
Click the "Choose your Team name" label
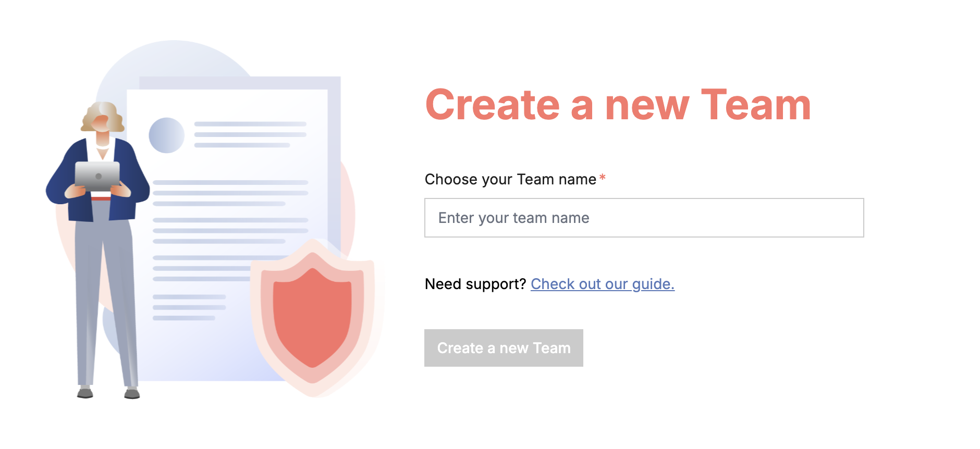(510, 179)
